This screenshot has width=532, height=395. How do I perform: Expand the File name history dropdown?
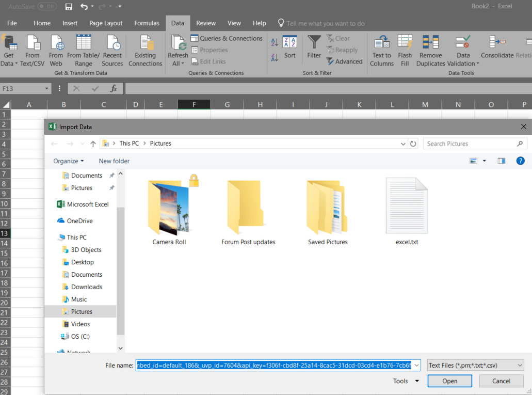(416, 366)
